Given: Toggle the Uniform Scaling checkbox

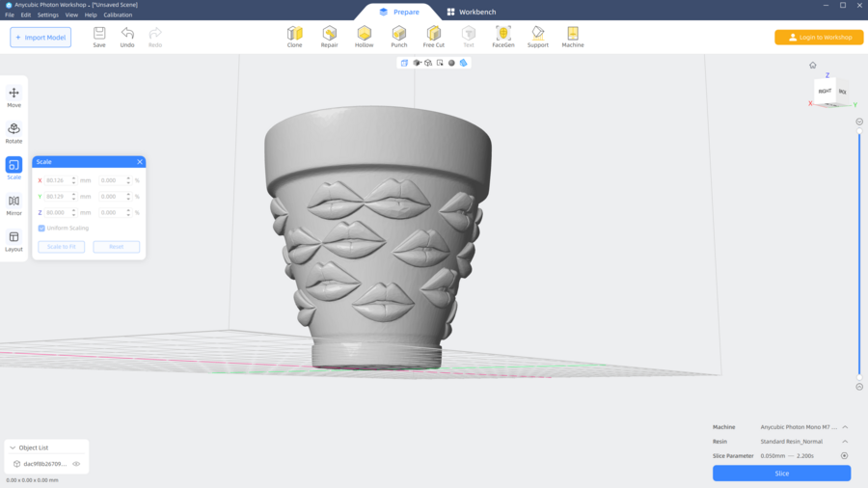Looking at the screenshot, I should [41, 229].
